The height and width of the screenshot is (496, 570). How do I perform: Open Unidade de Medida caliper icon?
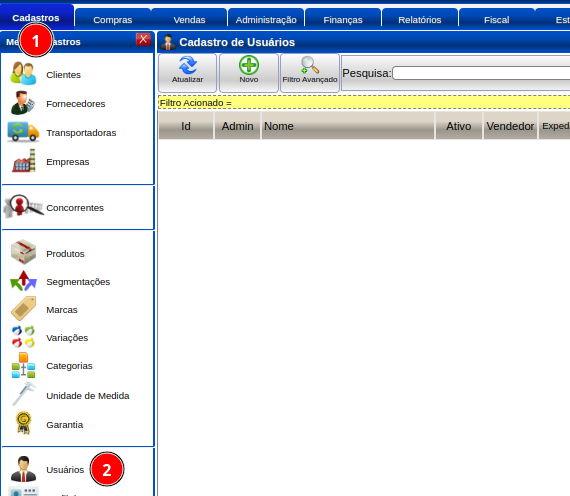[23, 393]
